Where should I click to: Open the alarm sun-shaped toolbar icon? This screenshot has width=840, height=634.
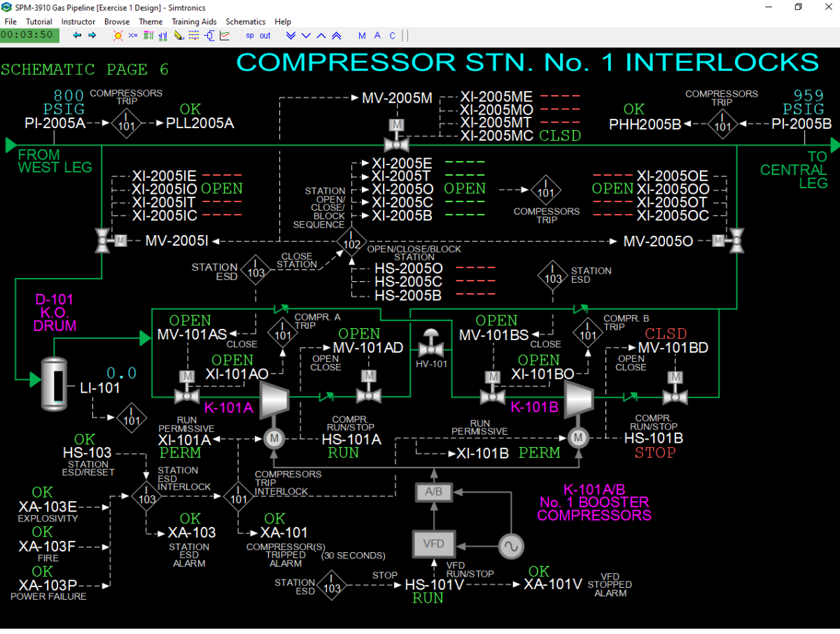pyautogui.click(x=118, y=35)
